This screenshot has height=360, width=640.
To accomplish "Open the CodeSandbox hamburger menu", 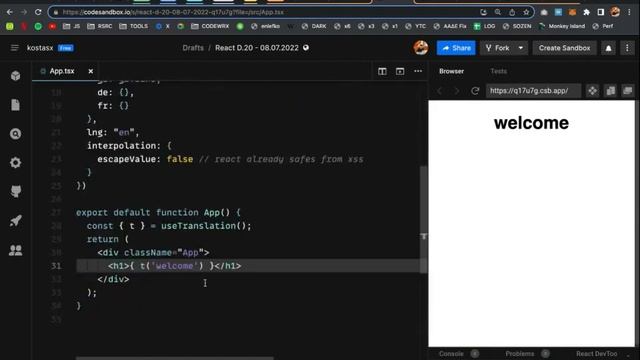I will (x=14, y=48).
